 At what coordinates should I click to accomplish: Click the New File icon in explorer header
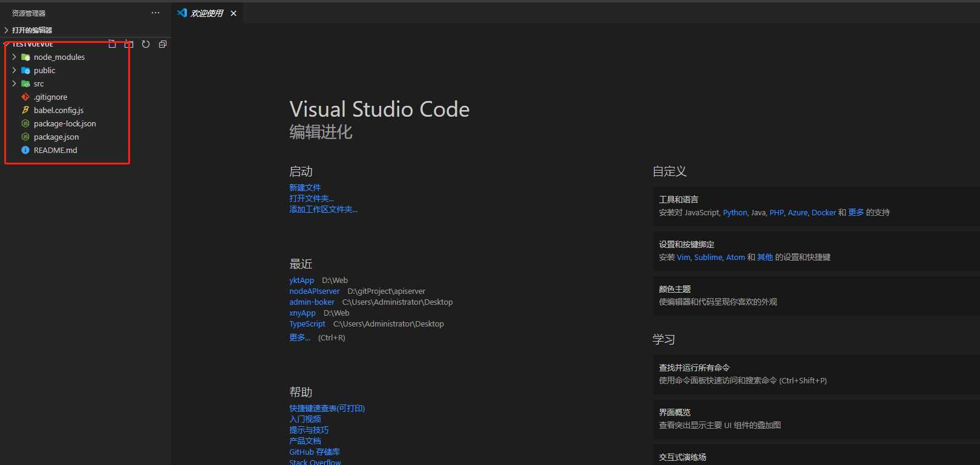(x=112, y=44)
